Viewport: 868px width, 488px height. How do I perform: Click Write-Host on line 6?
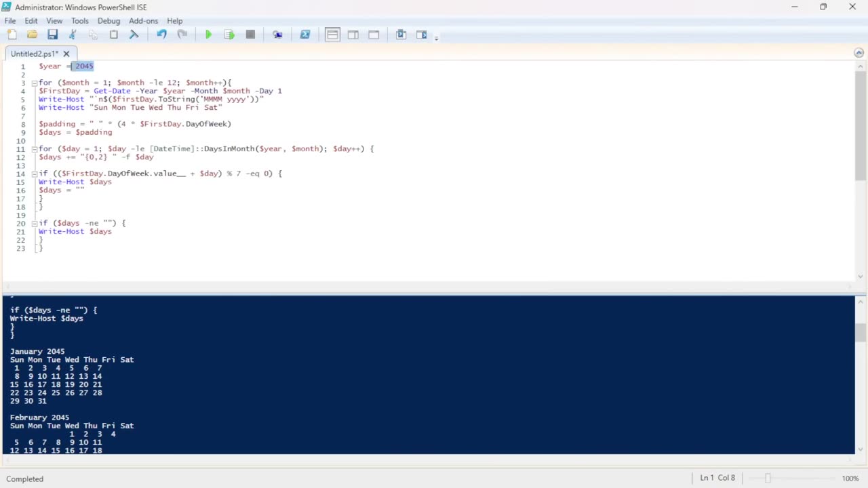(x=61, y=108)
